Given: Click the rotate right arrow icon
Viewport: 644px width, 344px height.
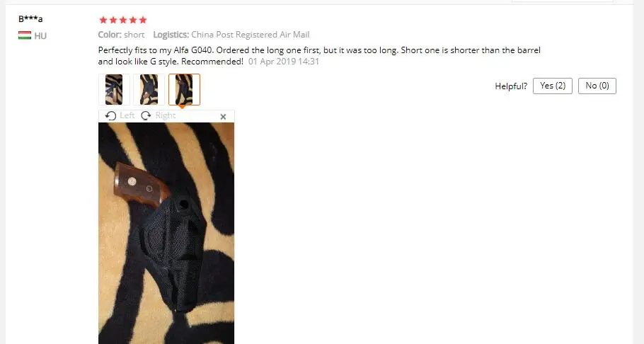Looking at the screenshot, I should pos(146,116).
